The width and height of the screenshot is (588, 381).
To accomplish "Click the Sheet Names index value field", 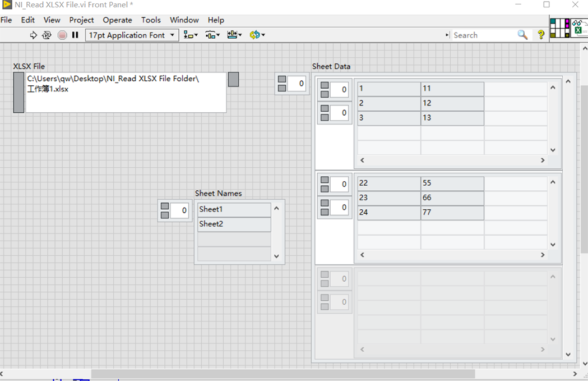I will [179, 210].
